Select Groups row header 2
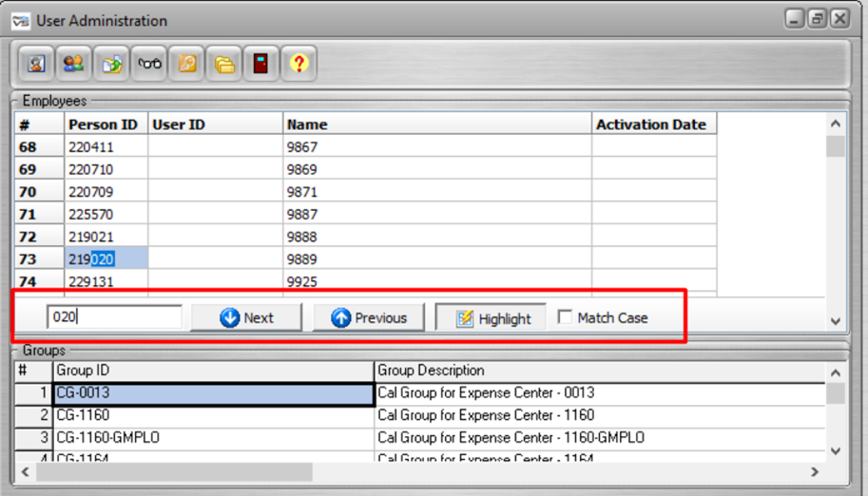 pyautogui.click(x=34, y=416)
